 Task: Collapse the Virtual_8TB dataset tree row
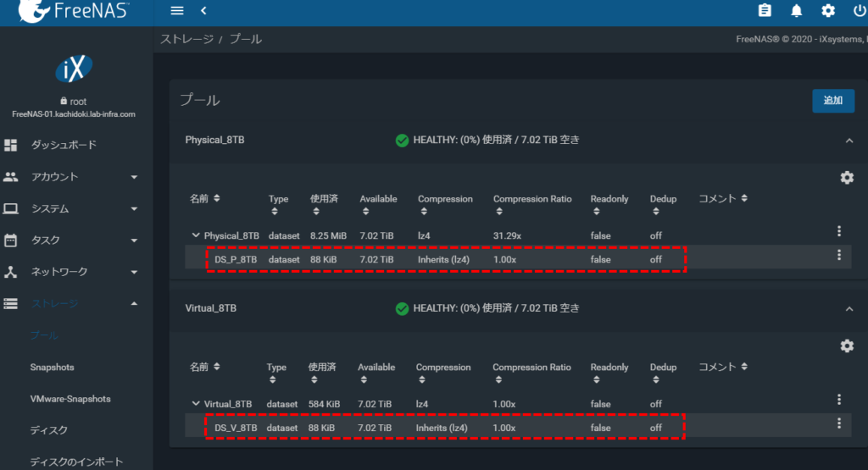click(196, 404)
